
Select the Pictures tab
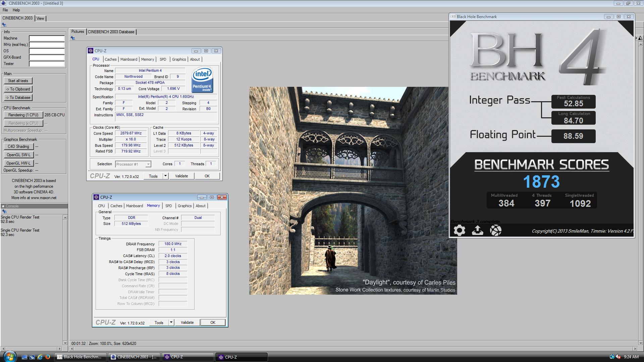click(77, 32)
